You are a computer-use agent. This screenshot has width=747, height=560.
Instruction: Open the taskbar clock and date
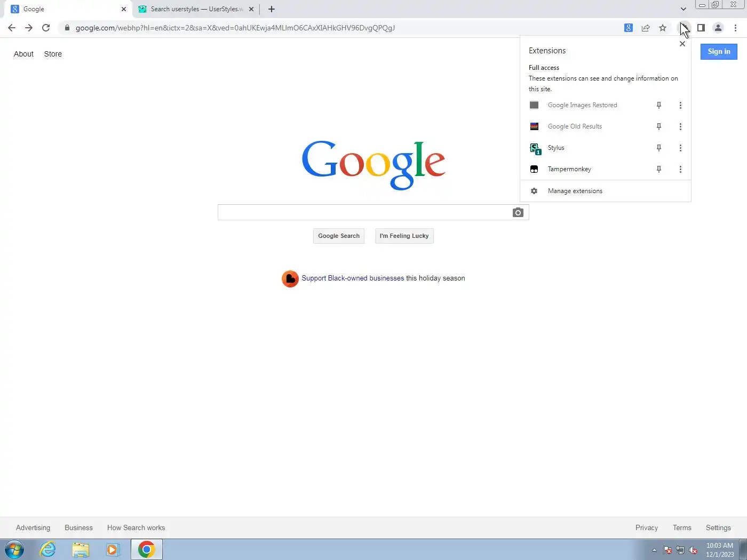point(720,550)
